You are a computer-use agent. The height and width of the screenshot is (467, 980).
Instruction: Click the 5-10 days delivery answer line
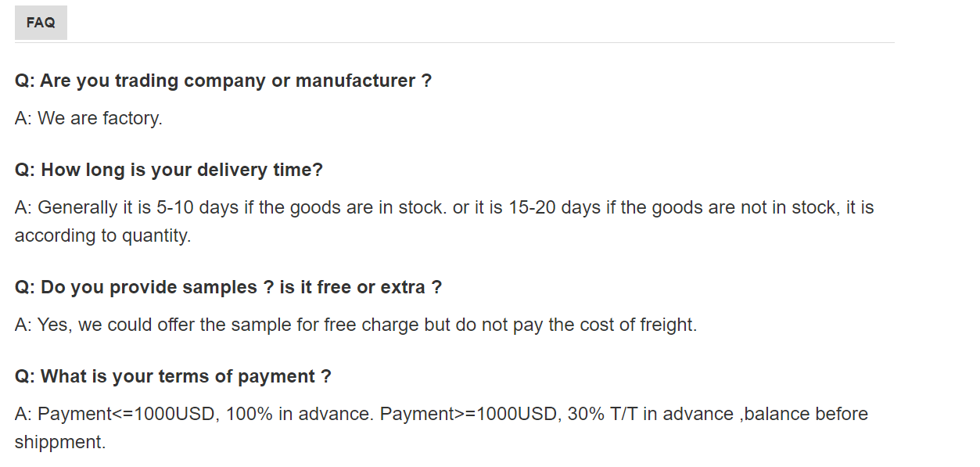point(444,208)
